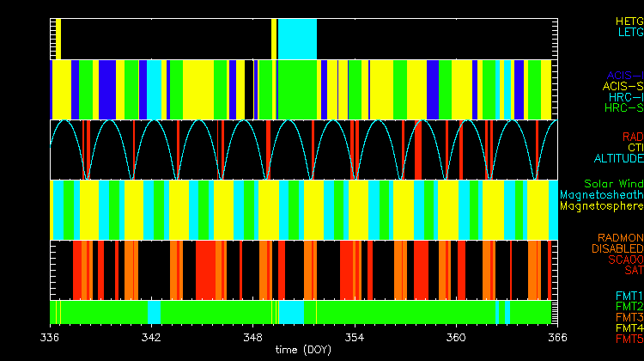Click the Magnetosphere legend label
644x361 pixels.
601,206
